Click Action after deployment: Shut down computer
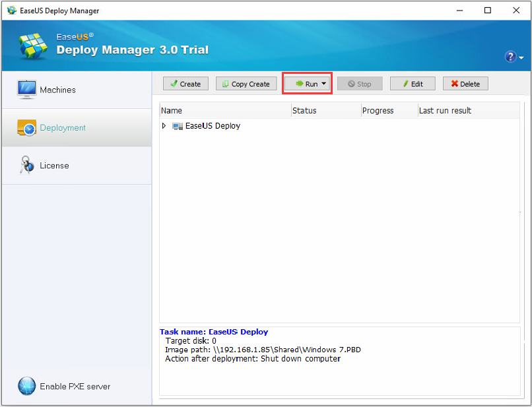The image size is (532, 407). pyautogui.click(x=253, y=359)
